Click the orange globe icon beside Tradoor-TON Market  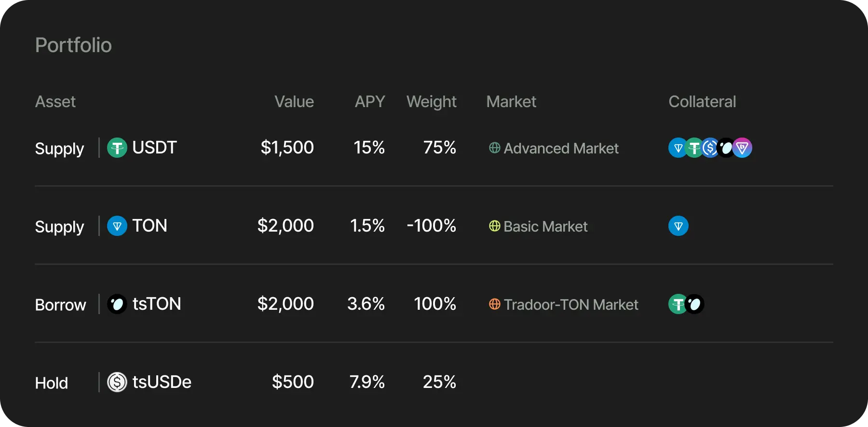pyautogui.click(x=494, y=304)
